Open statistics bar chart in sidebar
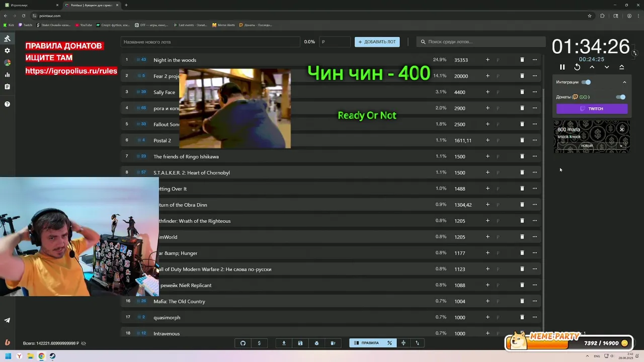644x362 pixels. coord(7,75)
